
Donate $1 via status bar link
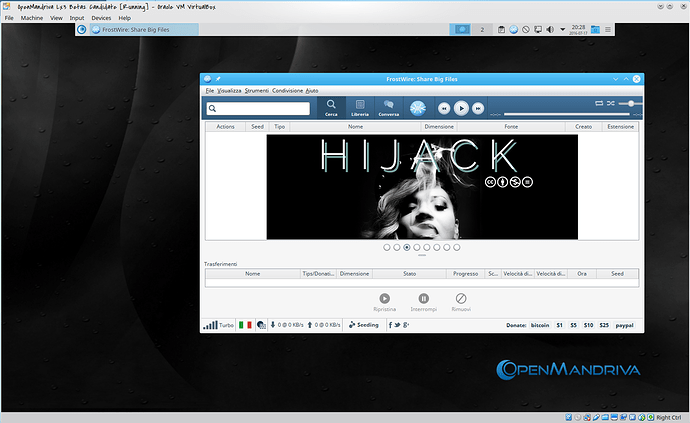coord(559,325)
